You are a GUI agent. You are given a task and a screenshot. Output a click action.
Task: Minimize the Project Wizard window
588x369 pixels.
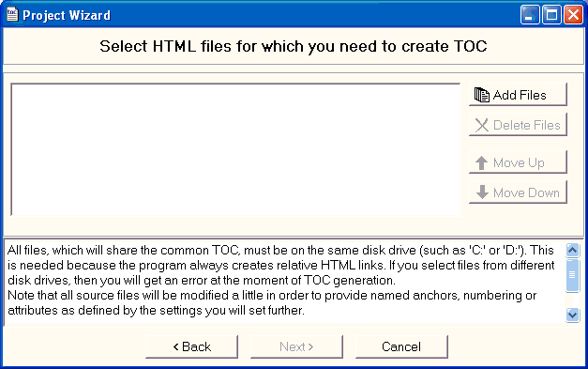[530, 15]
